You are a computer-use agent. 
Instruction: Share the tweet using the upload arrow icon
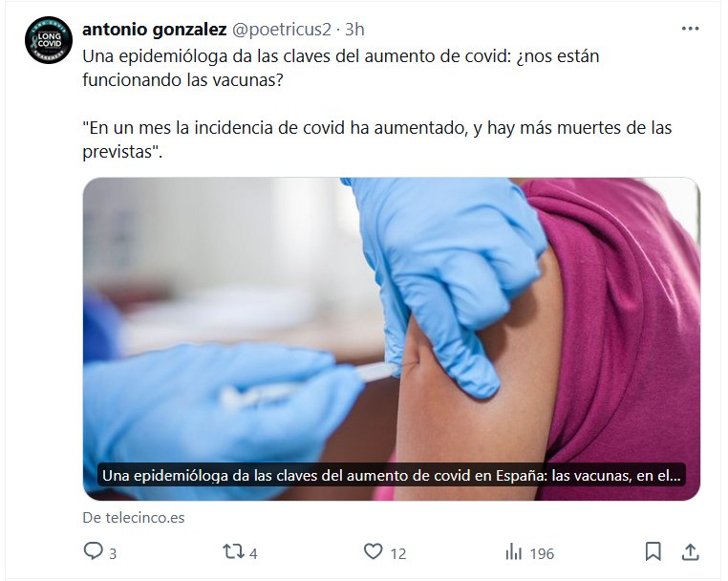690,551
